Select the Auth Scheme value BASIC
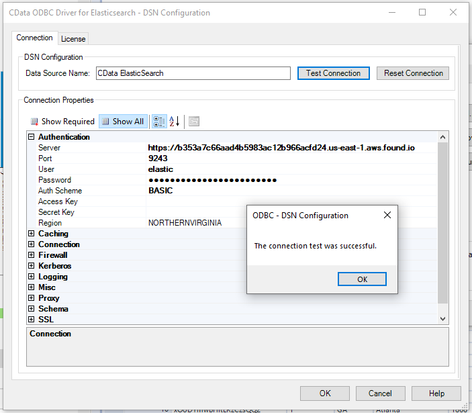This screenshot has width=472, height=413. click(x=161, y=190)
